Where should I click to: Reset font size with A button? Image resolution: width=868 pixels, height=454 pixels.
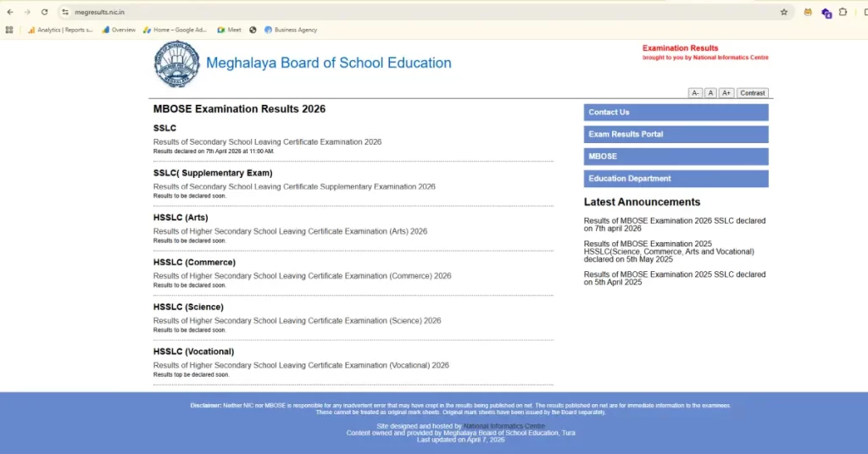click(711, 93)
